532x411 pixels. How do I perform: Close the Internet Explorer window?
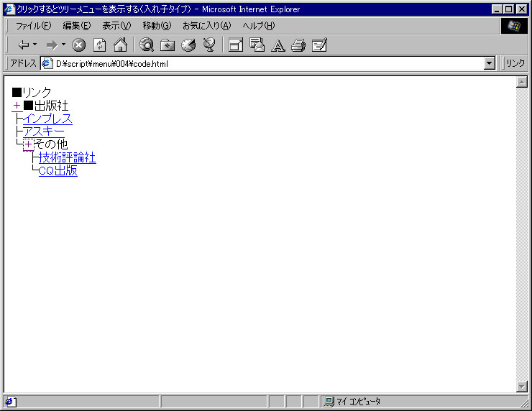pos(522,9)
